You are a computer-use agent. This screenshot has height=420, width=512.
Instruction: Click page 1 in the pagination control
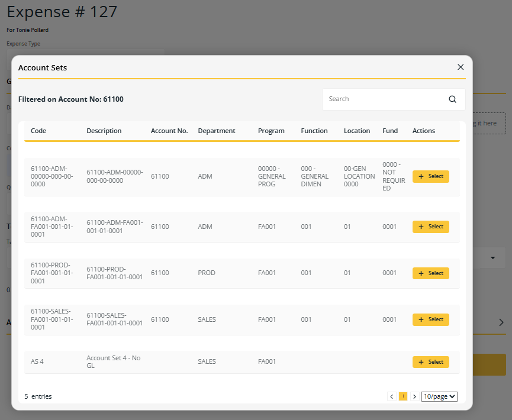[x=403, y=396]
